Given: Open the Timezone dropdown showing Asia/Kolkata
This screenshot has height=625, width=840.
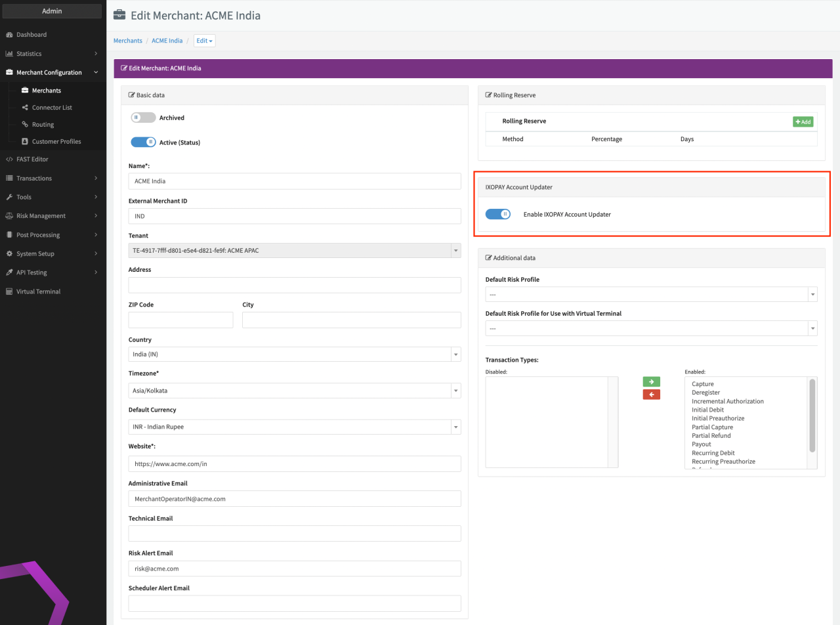Looking at the screenshot, I should click(x=295, y=391).
